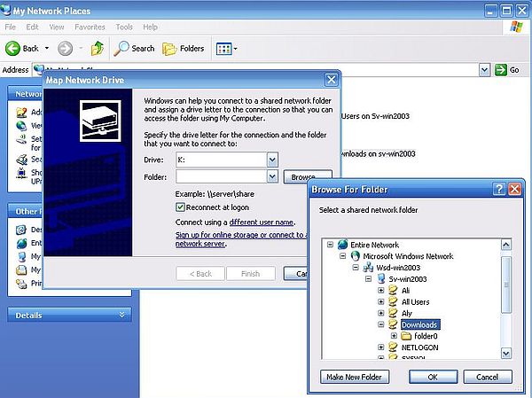Click the Help question mark in Browse dialog
The image size is (532, 398).
click(x=500, y=189)
